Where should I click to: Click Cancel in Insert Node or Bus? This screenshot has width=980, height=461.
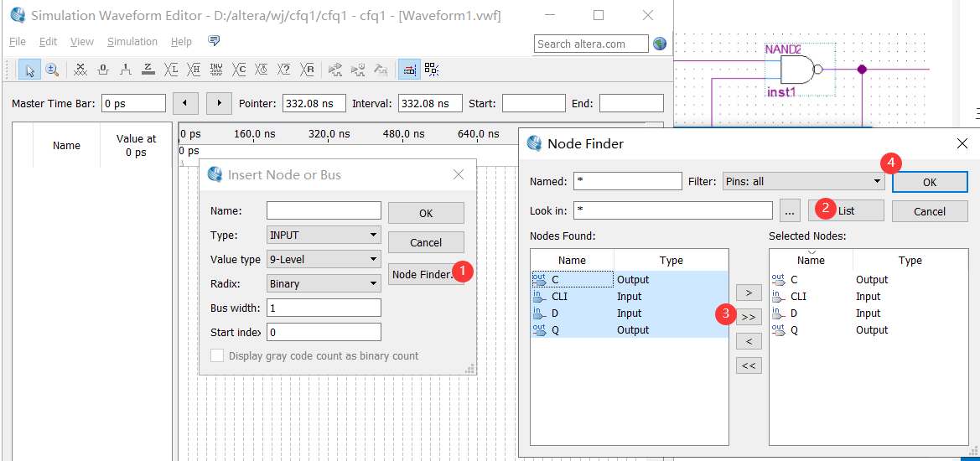coord(426,243)
